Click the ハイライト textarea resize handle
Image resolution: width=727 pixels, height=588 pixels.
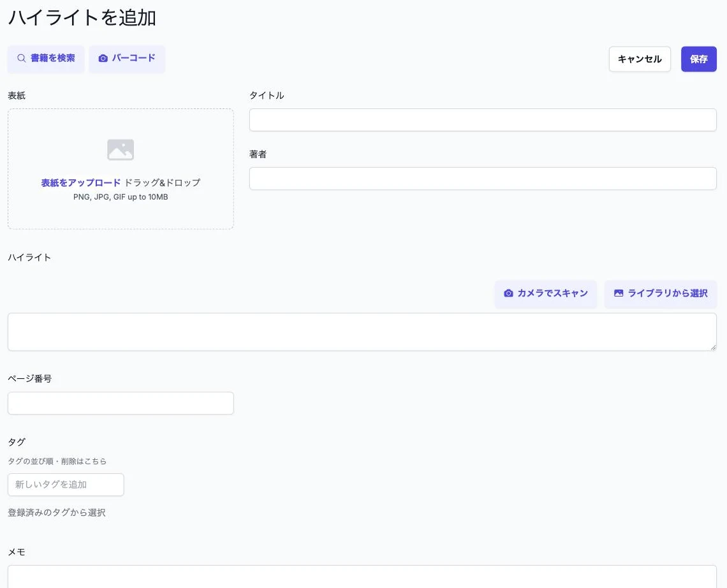pyautogui.click(x=713, y=348)
